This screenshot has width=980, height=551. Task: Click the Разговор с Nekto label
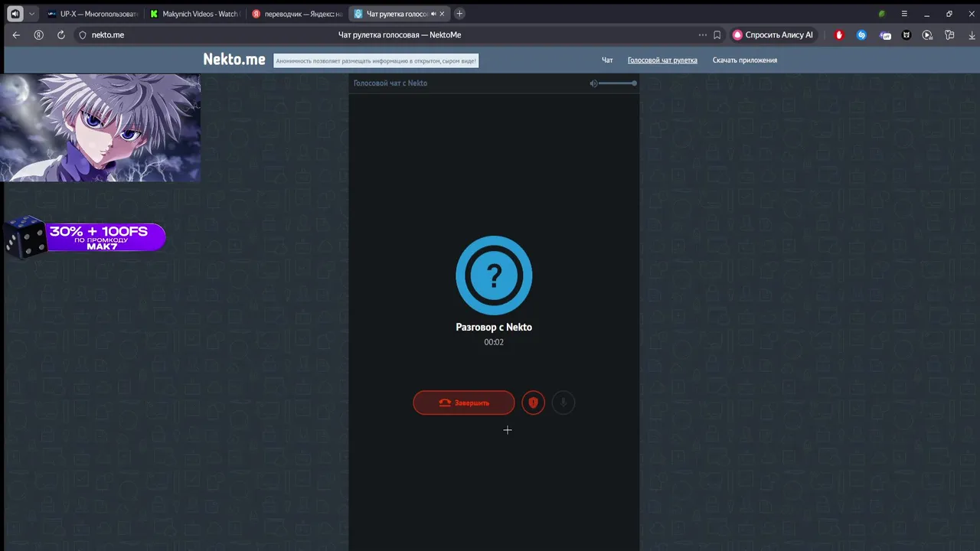[494, 327]
